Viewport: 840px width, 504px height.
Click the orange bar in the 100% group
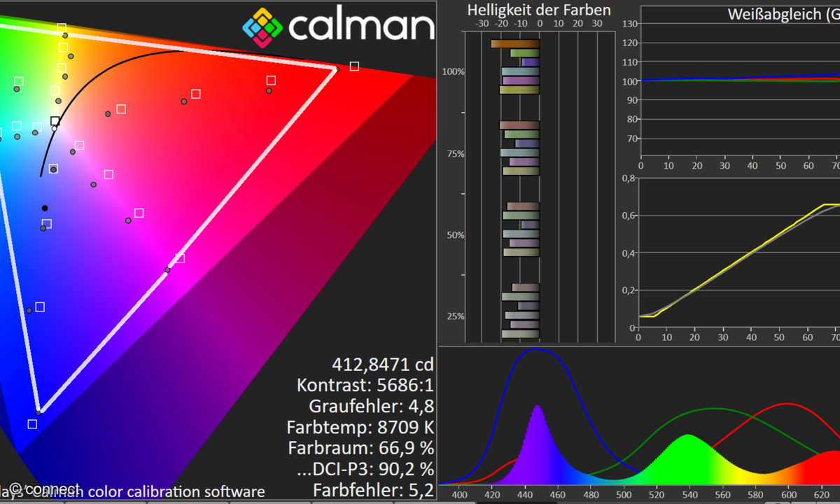pos(515,44)
